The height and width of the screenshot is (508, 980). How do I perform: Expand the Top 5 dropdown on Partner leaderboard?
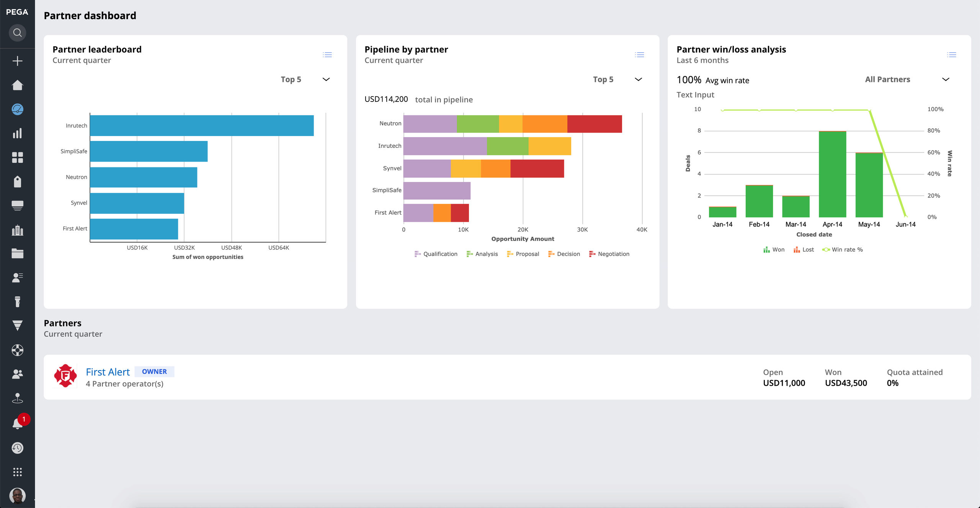(327, 79)
